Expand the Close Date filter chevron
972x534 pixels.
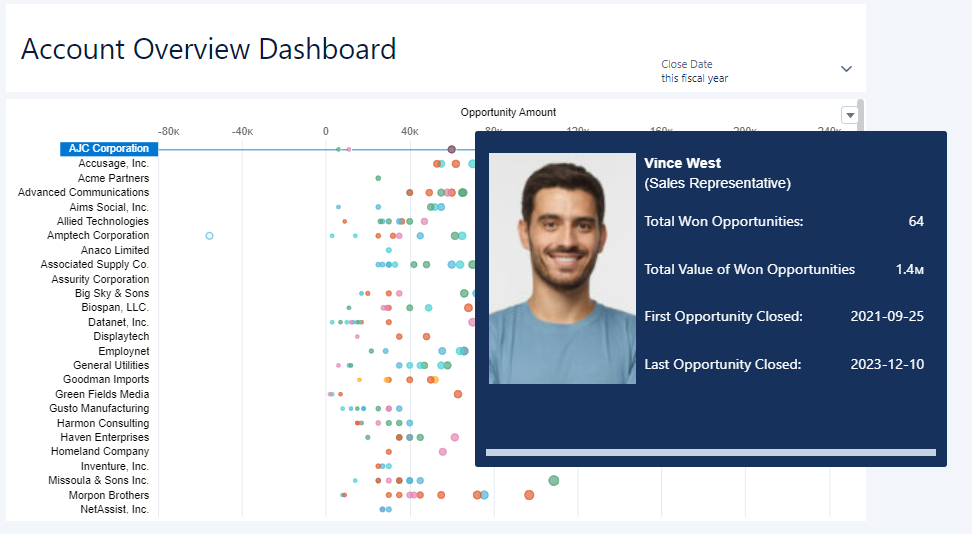tap(846, 69)
